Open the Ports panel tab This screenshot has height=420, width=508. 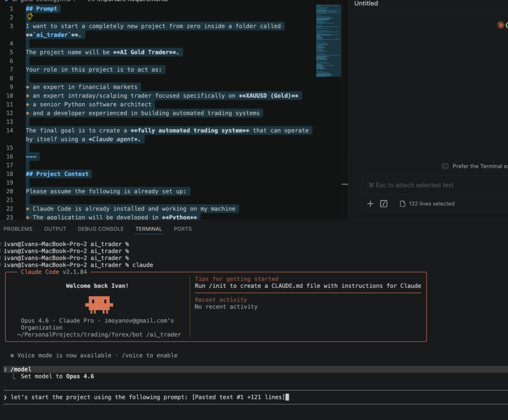click(x=183, y=229)
